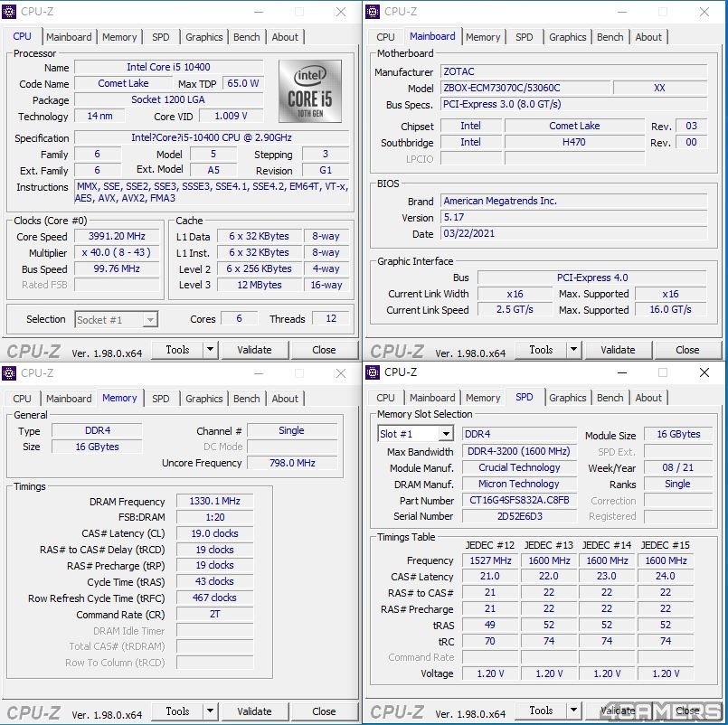Click Validate in the Mainboard window
This screenshot has height=725, width=728.
[x=618, y=350]
